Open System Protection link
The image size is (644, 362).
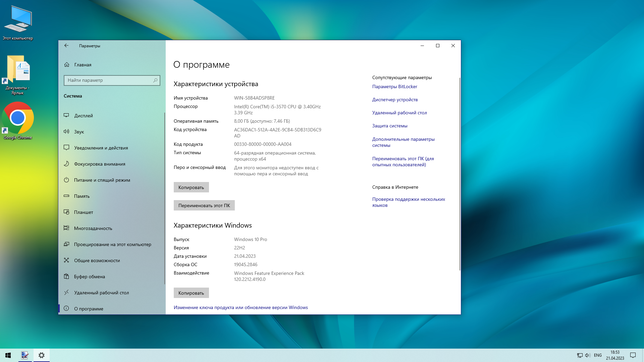click(x=390, y=126)
